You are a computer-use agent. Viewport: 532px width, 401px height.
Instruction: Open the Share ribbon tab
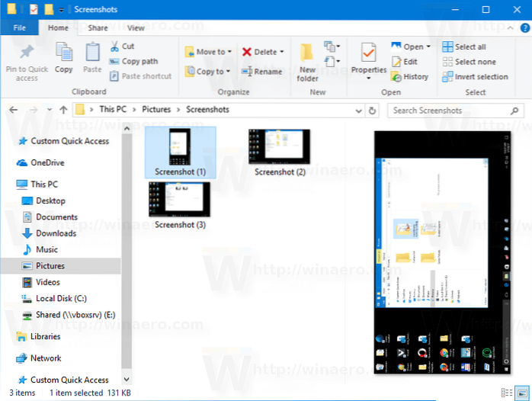pyautogui.click(x=98, y=28)
